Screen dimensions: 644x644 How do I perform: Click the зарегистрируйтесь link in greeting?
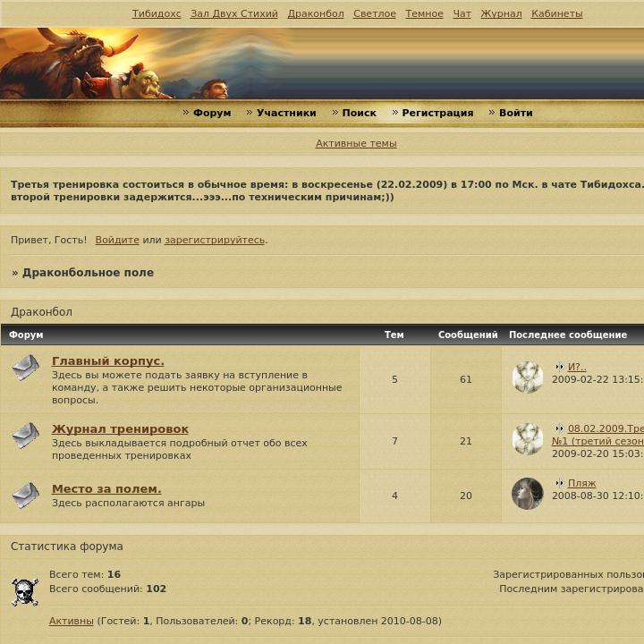215,240
